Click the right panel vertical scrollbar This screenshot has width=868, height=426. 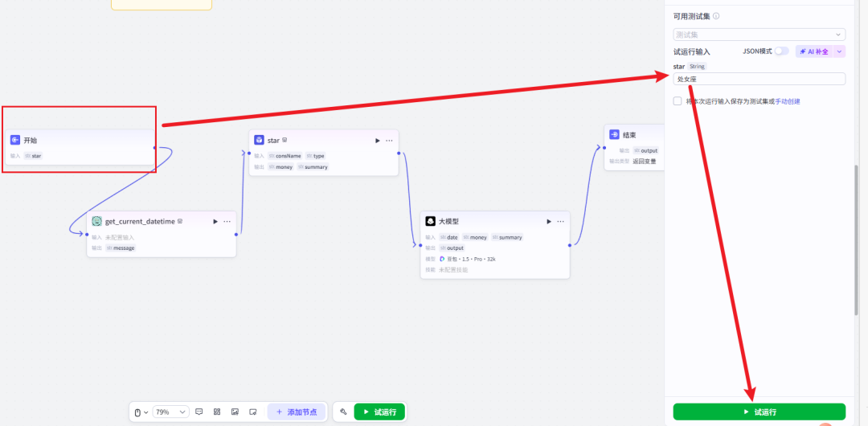[858, 238]
